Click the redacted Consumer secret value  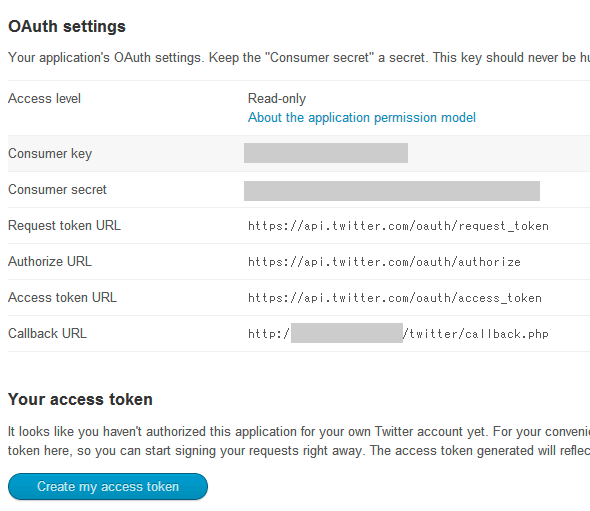[392, 191]
